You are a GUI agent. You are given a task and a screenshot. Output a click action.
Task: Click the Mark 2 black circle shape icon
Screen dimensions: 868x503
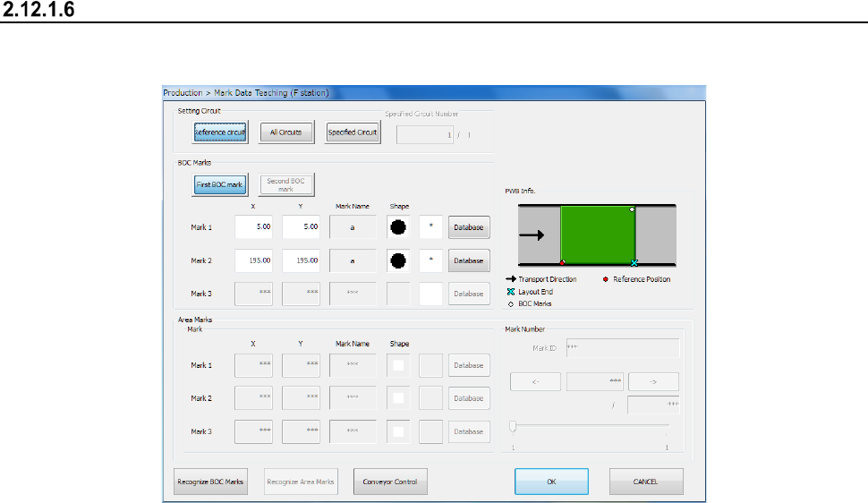coord(399,260)
